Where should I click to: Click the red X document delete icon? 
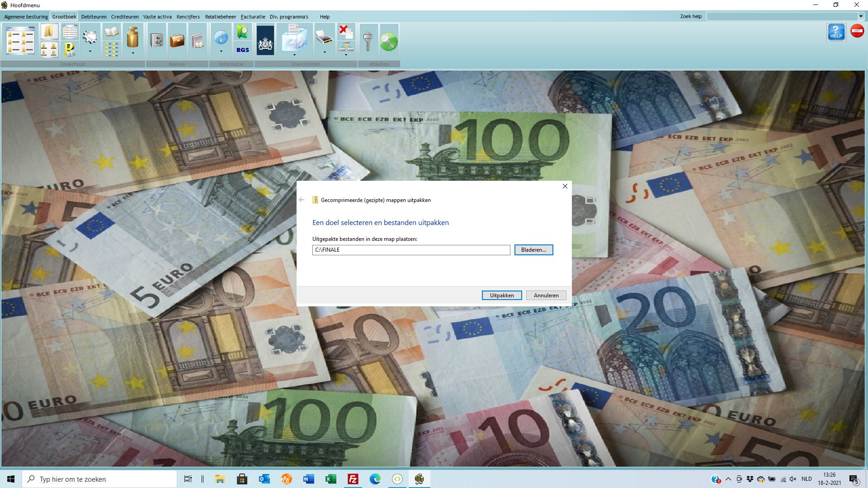[x=346, y=32]
